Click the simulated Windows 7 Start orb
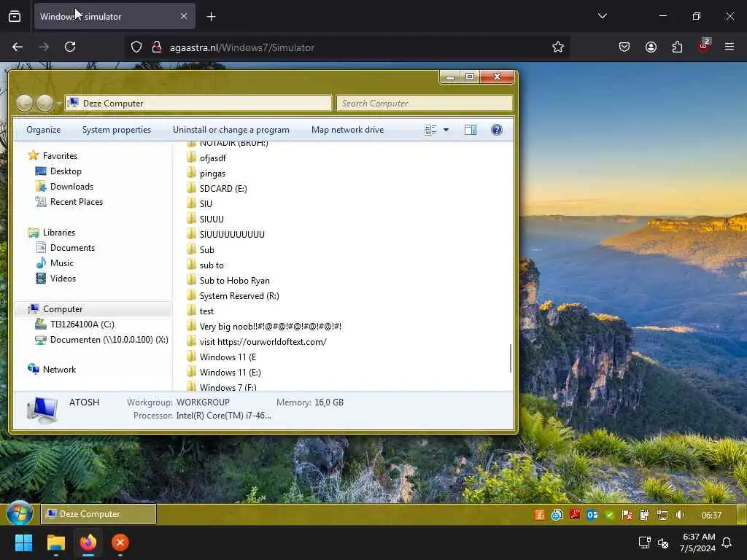Viewport: 747px width, 560px height. point(20,514)
